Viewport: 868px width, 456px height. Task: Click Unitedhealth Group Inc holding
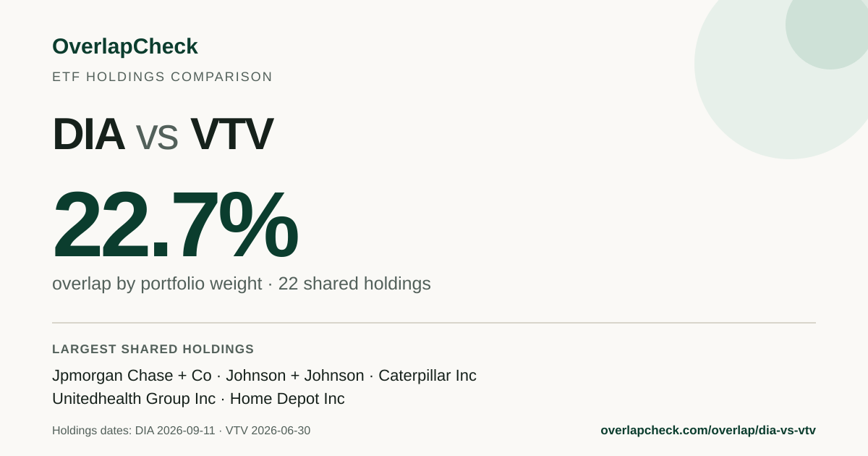click(134, 399)
